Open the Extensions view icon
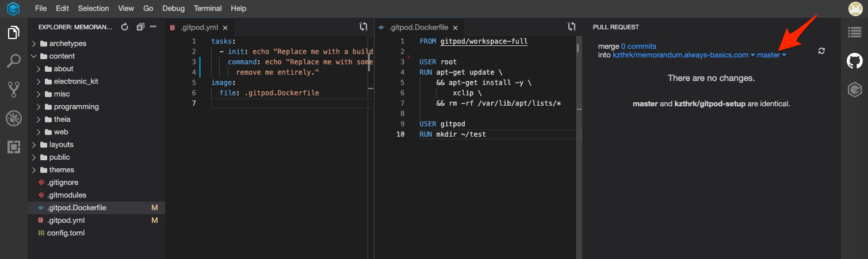The width and height of the screenshot is (868, 259). point(14,147)
